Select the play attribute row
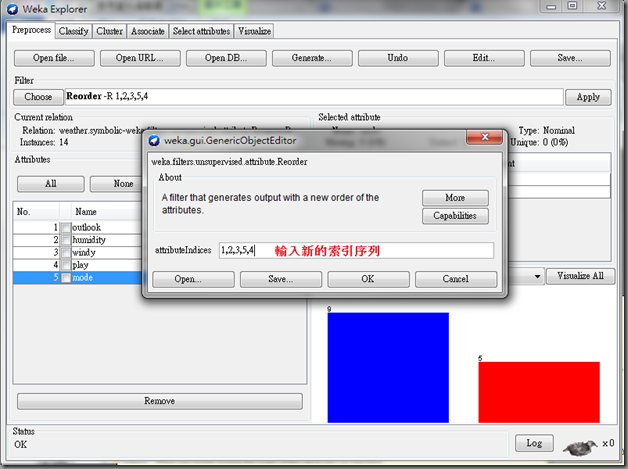 (78, 265)
